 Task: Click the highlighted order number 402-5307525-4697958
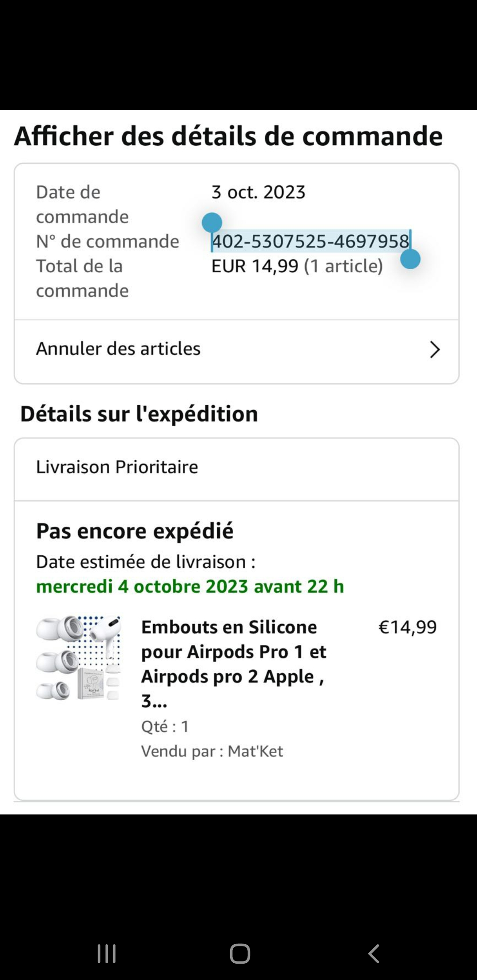coord(310,241)
